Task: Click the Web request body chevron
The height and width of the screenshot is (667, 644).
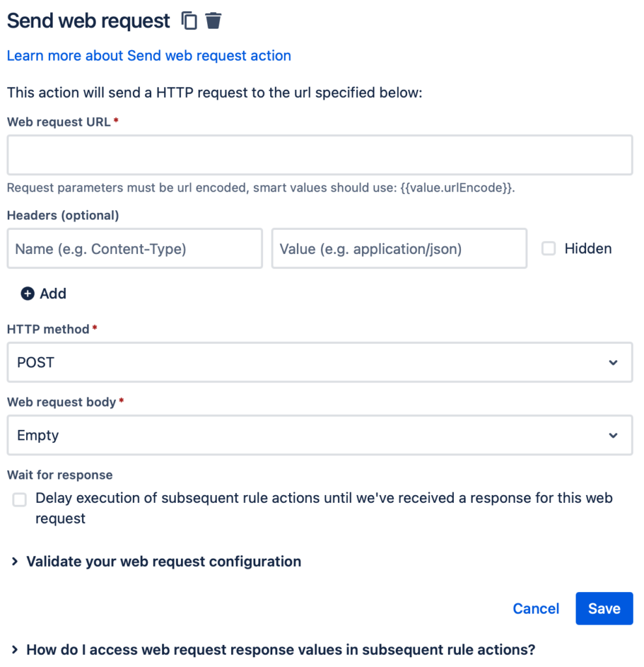Action: tap(613, 436)
